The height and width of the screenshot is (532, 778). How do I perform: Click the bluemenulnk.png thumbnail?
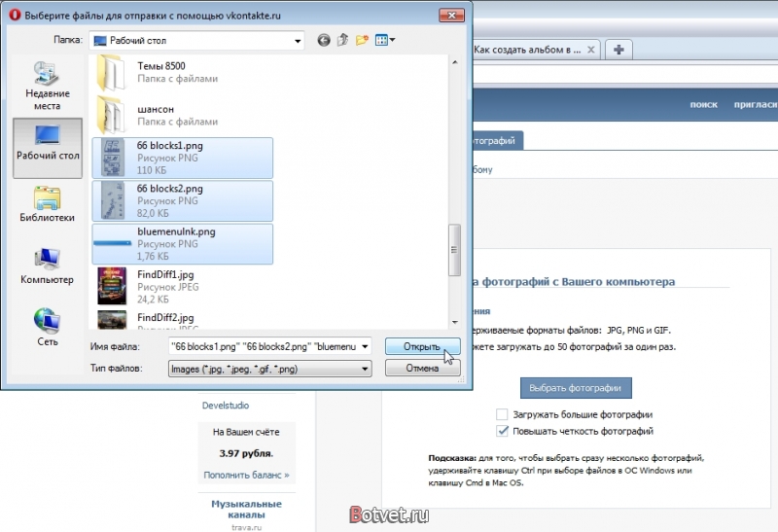coord(113,243)
